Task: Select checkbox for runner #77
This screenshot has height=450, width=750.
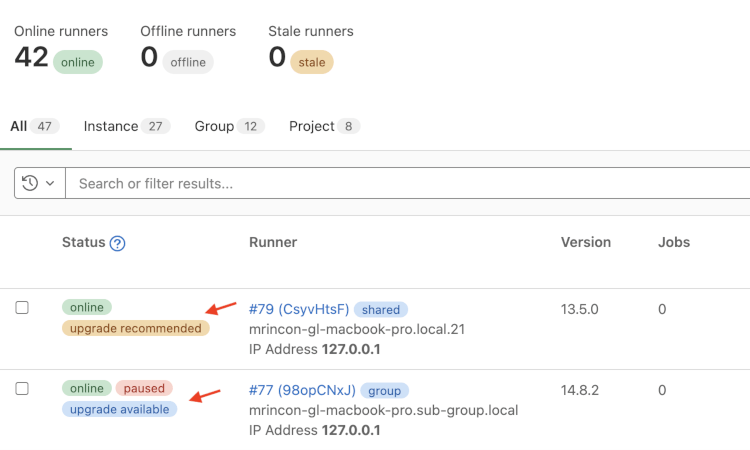Action: (22, 388)
